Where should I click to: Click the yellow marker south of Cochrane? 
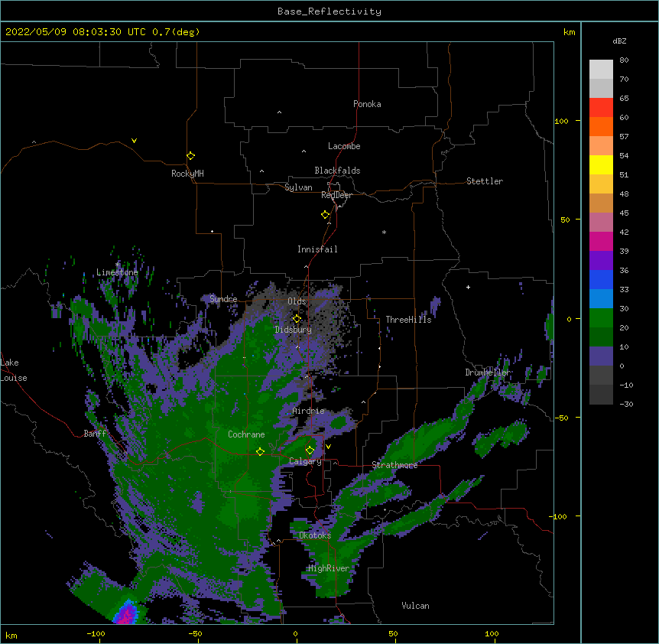(260, 451)
